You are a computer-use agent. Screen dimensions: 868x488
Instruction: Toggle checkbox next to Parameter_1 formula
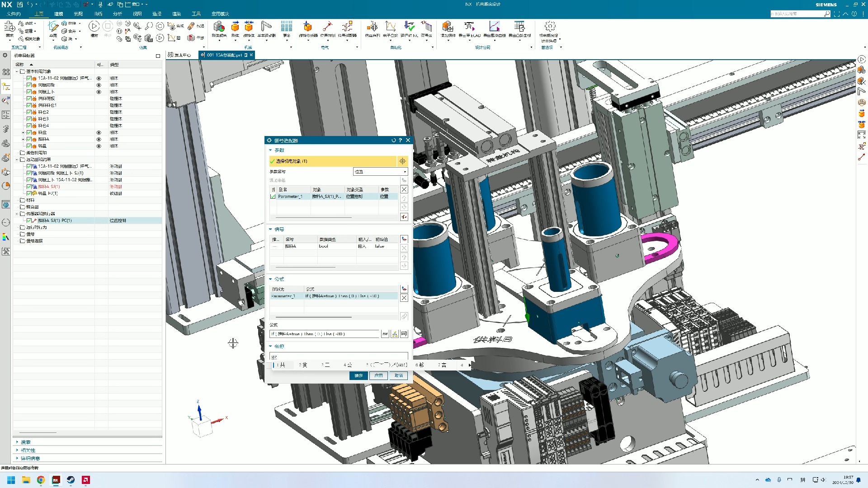274,197
